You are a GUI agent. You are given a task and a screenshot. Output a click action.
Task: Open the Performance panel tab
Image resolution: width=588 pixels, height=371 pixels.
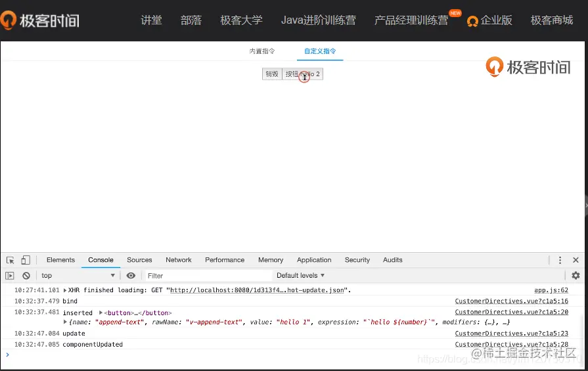[225, 260]
